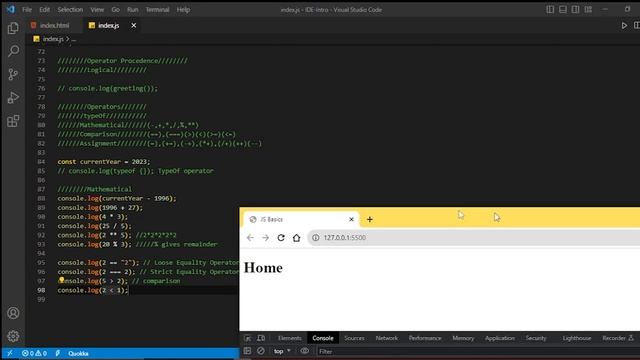Toggle the bottom panel layout icon
The height and width of the screenshot is (360, 640).
pyautogui.click(x=563, y=9)
